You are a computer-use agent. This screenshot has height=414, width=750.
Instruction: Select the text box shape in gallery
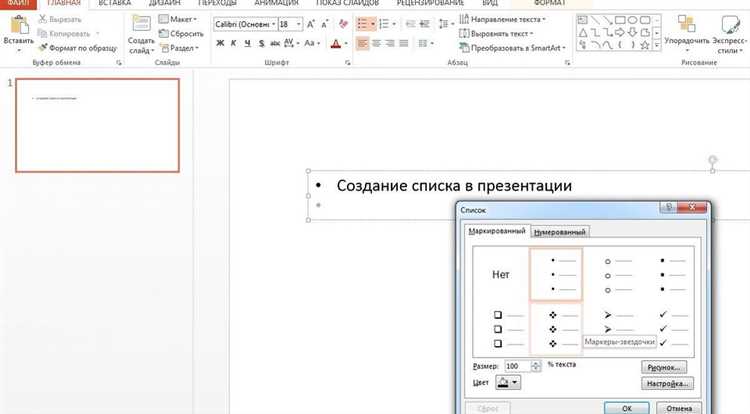pyautogui.click(x=583, y=20)
